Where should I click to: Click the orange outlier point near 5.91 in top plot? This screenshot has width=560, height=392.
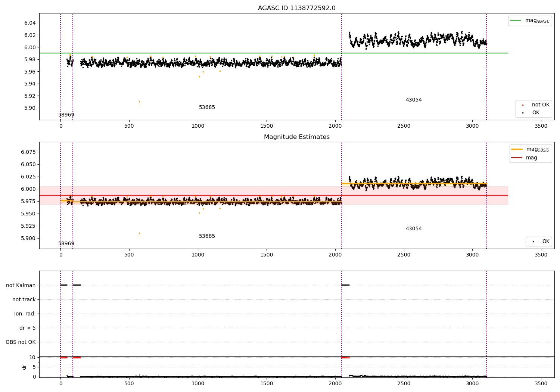pos(139,102)
